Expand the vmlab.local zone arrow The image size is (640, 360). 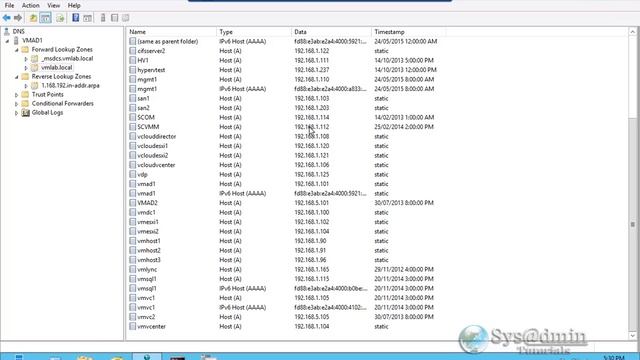26,68
